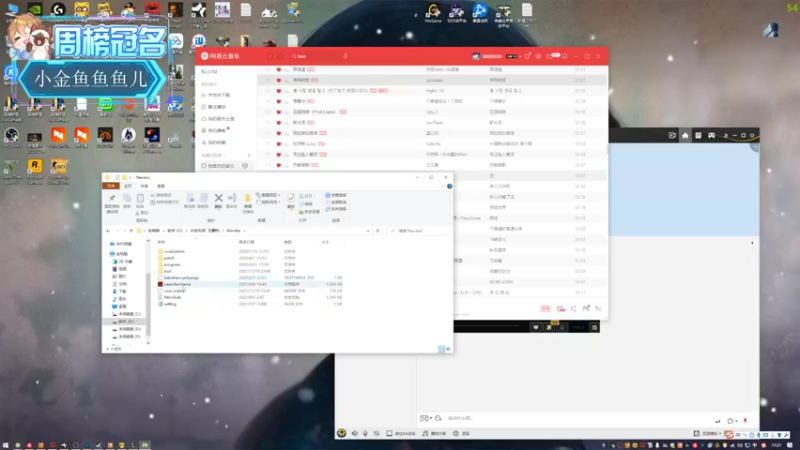
Task: Collapse the Explorer ribbon chevron
Action: point(442,186)
